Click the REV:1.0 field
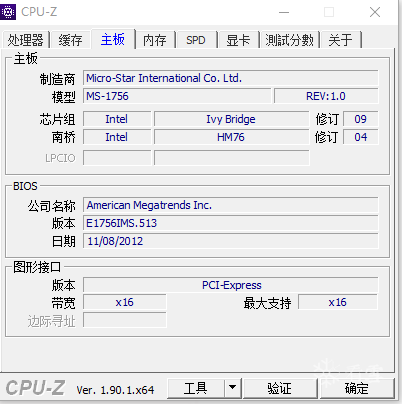Viewport: 402px width, 404px height. (x=326, y=96)
